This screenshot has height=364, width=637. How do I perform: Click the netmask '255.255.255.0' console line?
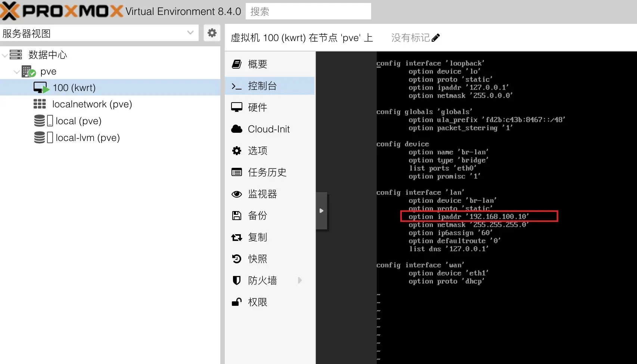[469, 225]
